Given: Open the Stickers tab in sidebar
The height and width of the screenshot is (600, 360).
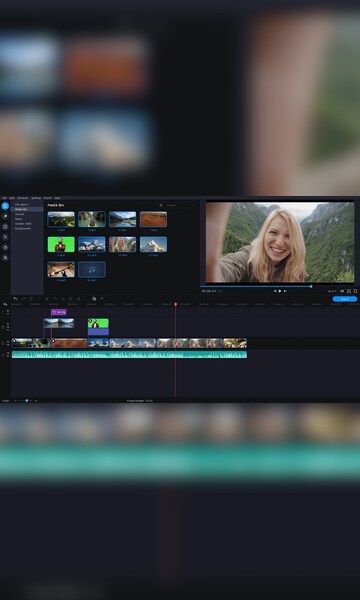Looking at the screenshot, I should (x=5, y=247).
